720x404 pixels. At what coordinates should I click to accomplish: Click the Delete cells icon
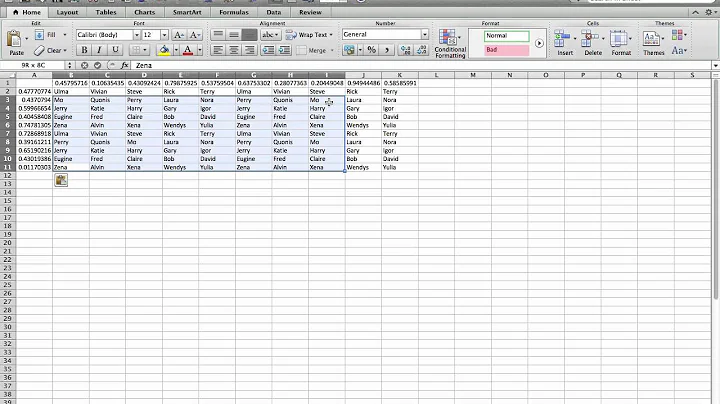click(592, 40)
